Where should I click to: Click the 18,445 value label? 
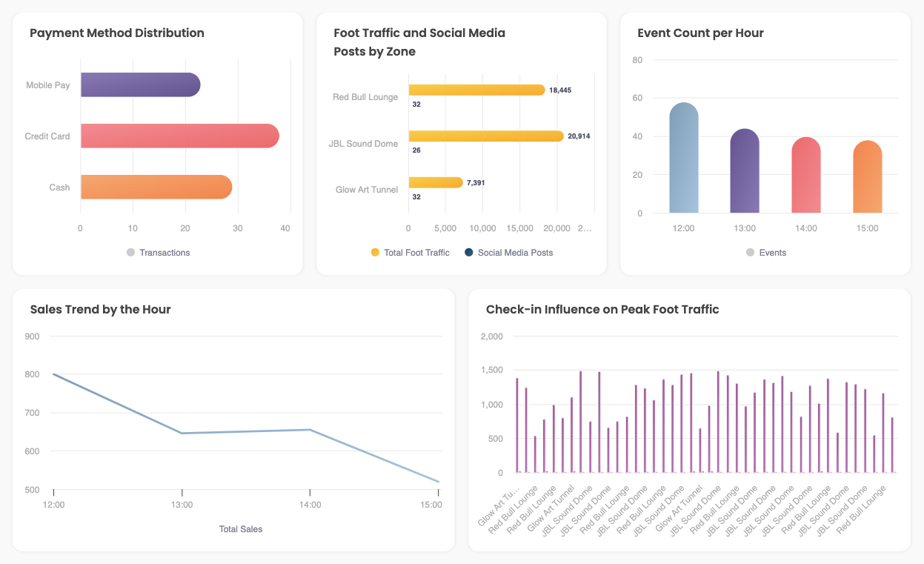[x=560, y=89]
